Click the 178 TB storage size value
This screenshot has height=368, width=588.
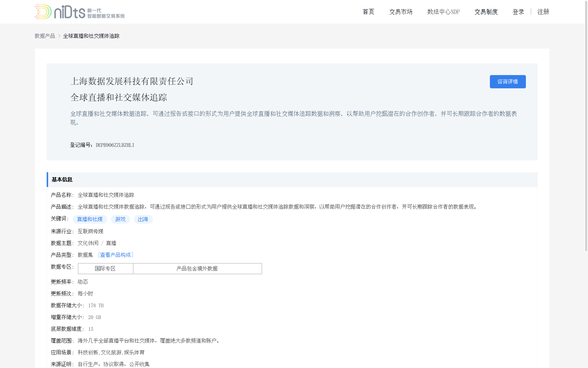pyautogui.click(x=96, y=305)
